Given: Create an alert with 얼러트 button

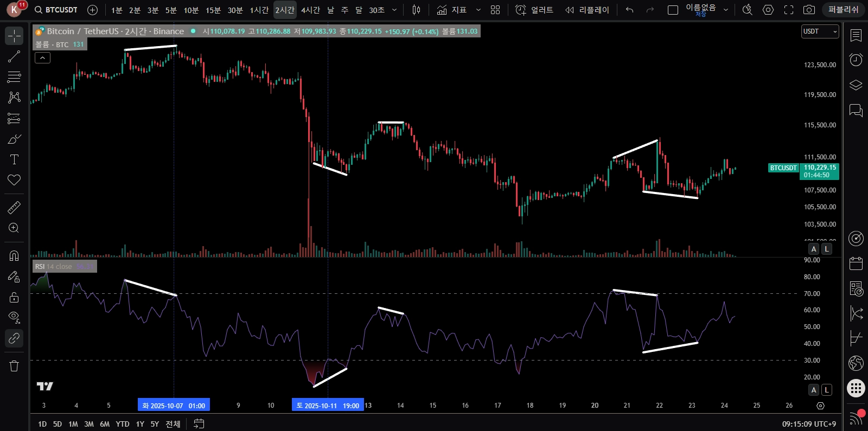Looking at the screenshot, I should pyautogui.click(x=534, y=10).
